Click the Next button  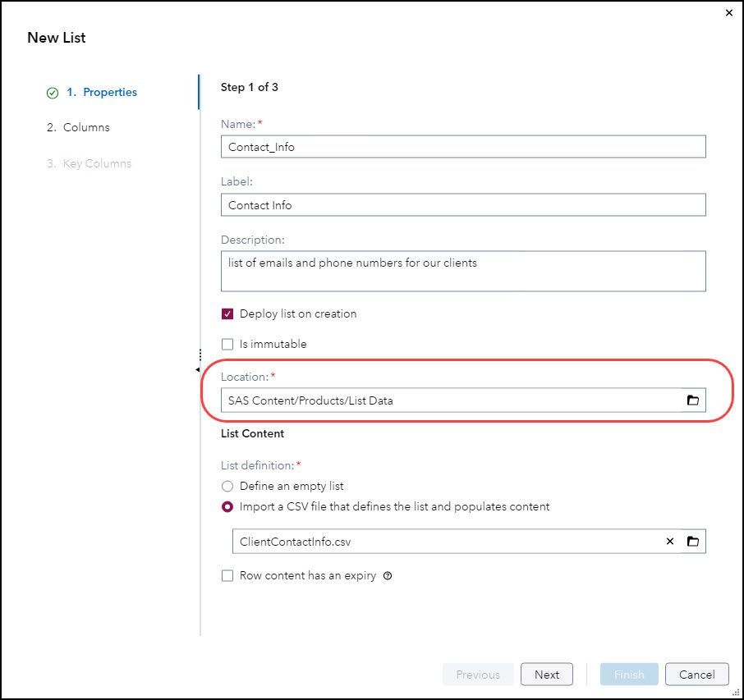[x=546, y=675]
